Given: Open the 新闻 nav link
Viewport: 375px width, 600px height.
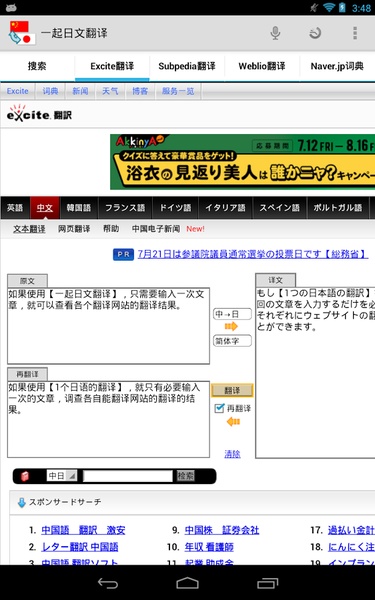Looking at the screenshot, I should (80, 91).
